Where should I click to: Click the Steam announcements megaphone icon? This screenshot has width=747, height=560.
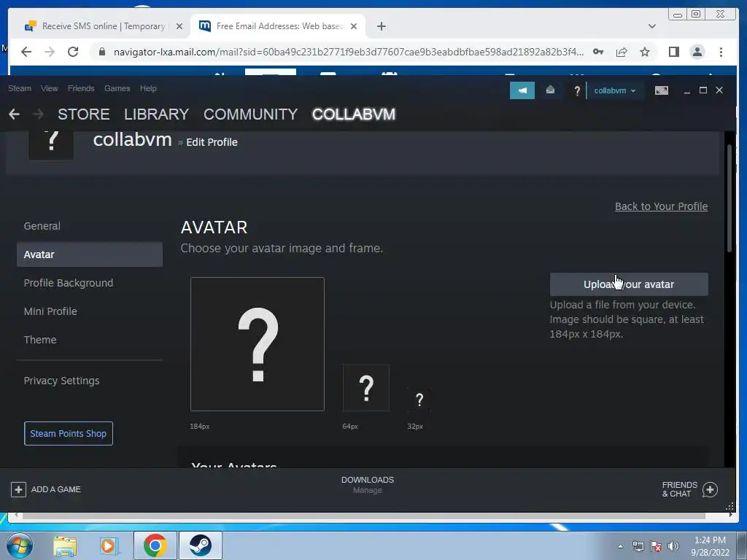click(x=522, y=90)
